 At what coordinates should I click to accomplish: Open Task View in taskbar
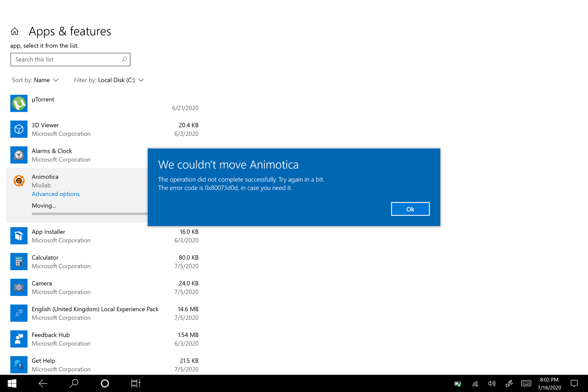pos(136,383)
